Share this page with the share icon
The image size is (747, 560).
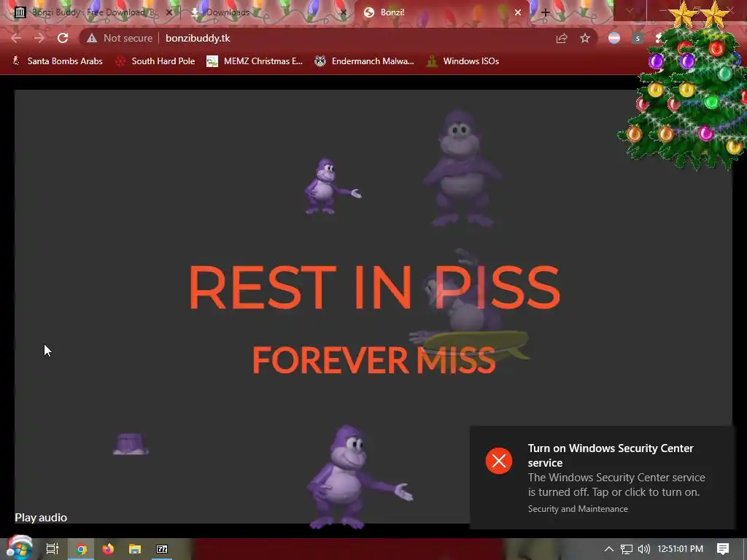(x=562, y=38)
